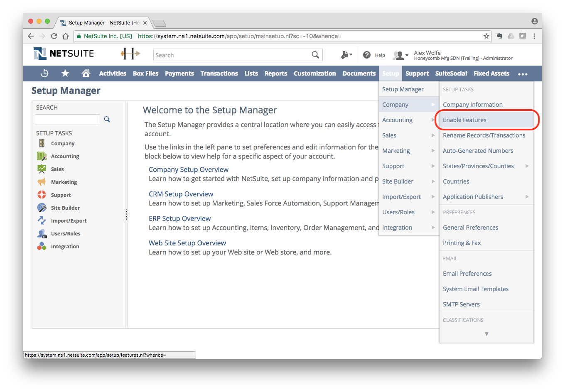The width and height of the screenshot is (565, 392).
Task: Click the Integration blocks icon in sidebar
Action: (42, 246)
